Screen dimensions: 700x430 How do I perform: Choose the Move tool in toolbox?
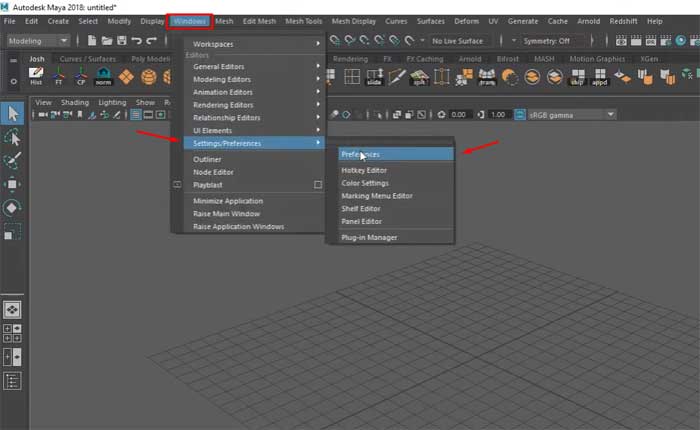click(x=13, y=184)
